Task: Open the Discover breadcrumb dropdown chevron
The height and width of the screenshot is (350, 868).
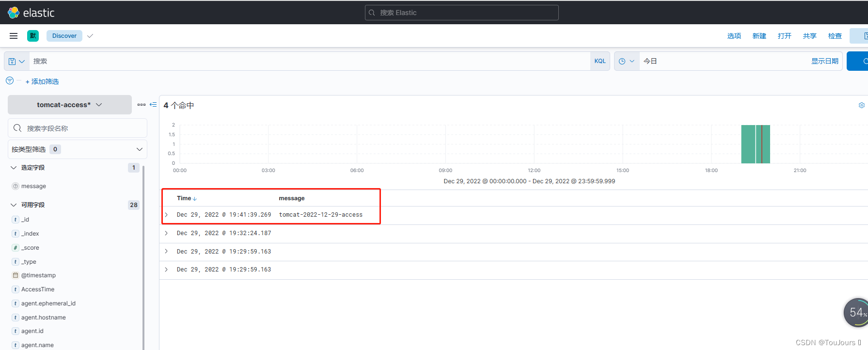Action: 90,36
